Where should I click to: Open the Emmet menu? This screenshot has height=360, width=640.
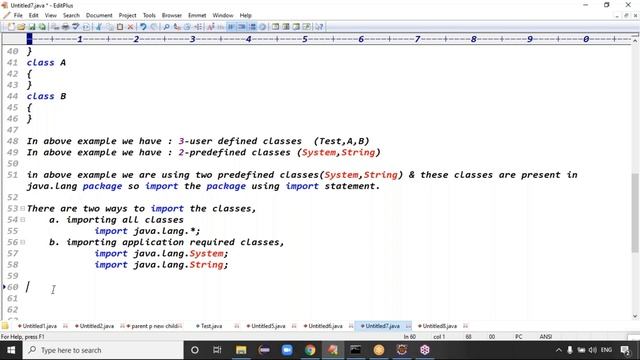197,16
